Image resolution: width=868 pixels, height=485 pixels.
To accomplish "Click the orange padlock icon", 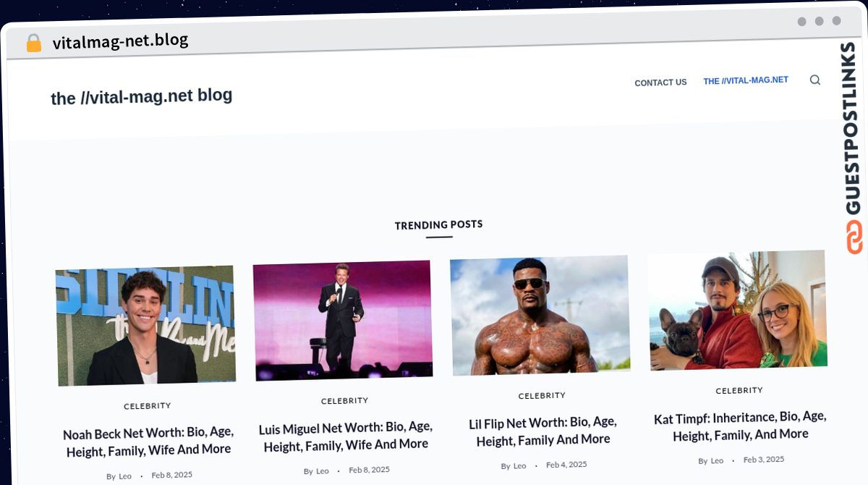I will 33,43.
